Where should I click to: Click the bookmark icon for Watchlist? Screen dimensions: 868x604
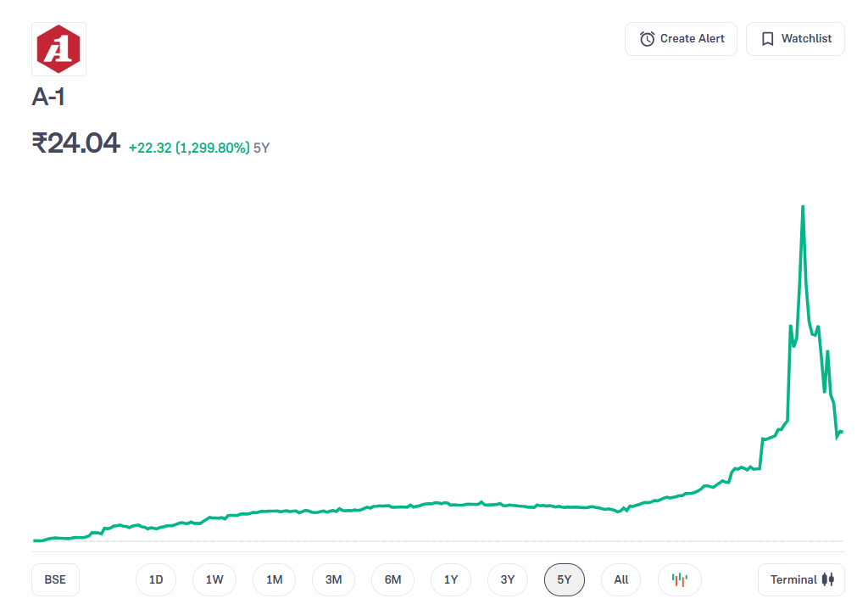[767, 39]
